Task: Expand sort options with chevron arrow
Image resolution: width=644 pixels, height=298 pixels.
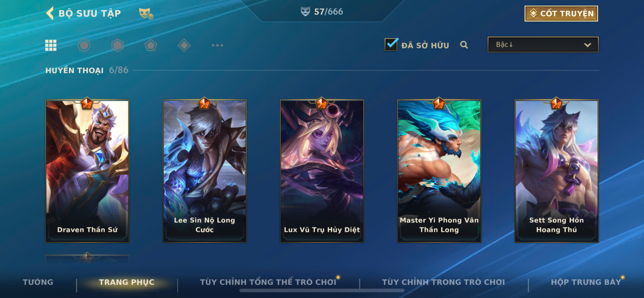Action: (587, 45)
